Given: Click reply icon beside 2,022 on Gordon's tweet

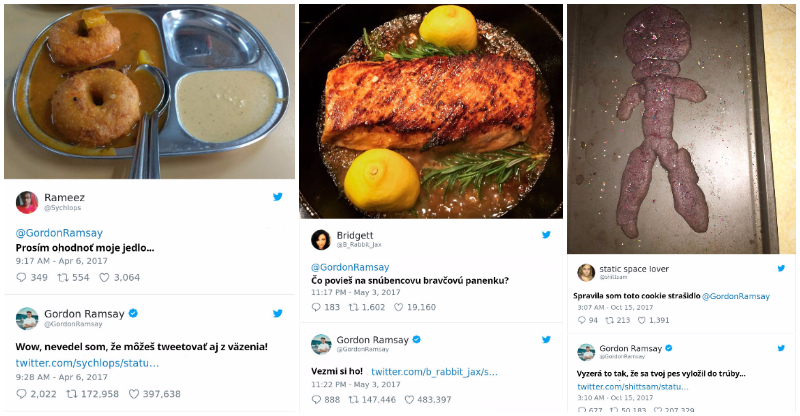Looking at the screenshot, I should pyautogui.click(x=22, y=393).
